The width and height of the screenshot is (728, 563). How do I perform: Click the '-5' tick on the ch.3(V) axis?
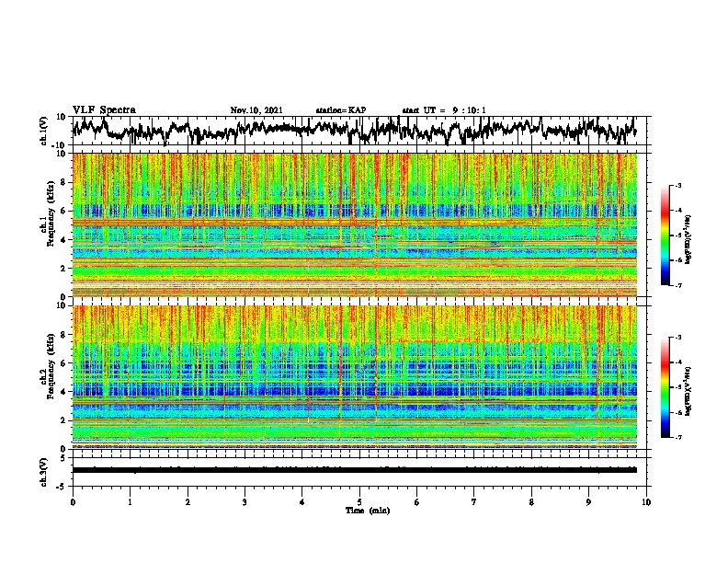(63, 487)
